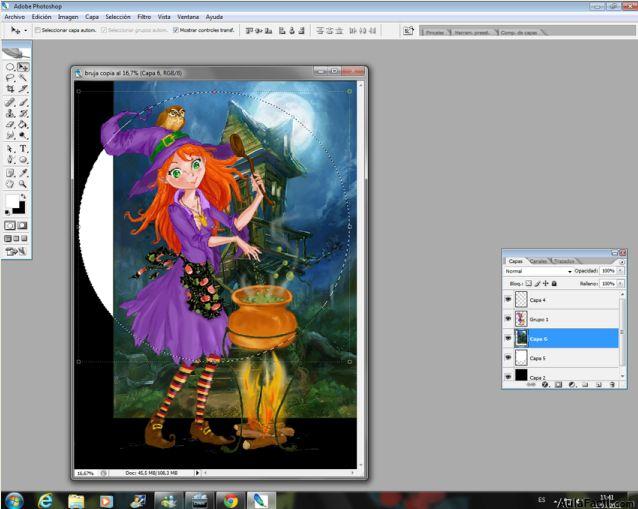This screenshot has width=638, height=509.
Task: Open the Layers panel options menu
Action: 621,262
